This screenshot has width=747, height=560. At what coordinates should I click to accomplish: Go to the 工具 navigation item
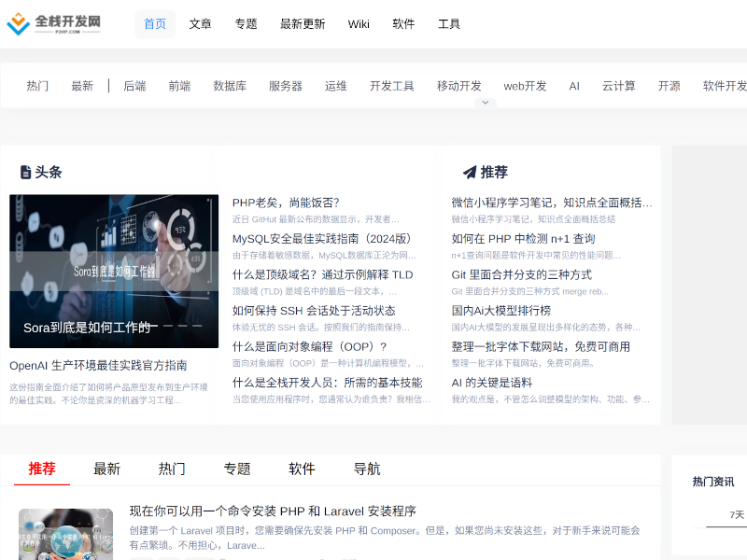[449, 24]
